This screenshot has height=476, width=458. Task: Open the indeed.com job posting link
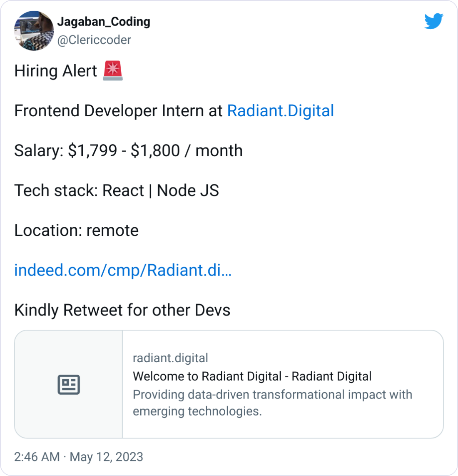[x=123, y=271]
